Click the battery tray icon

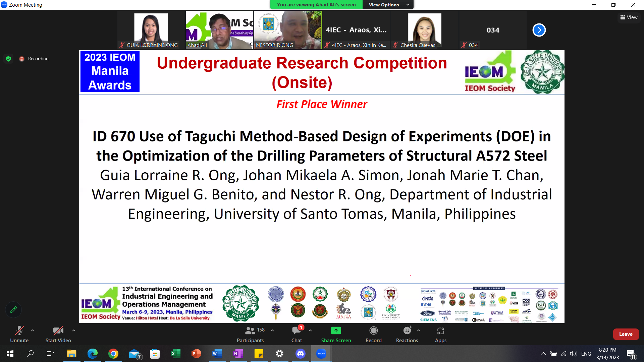pyautogui.click(x=553, y=354)
